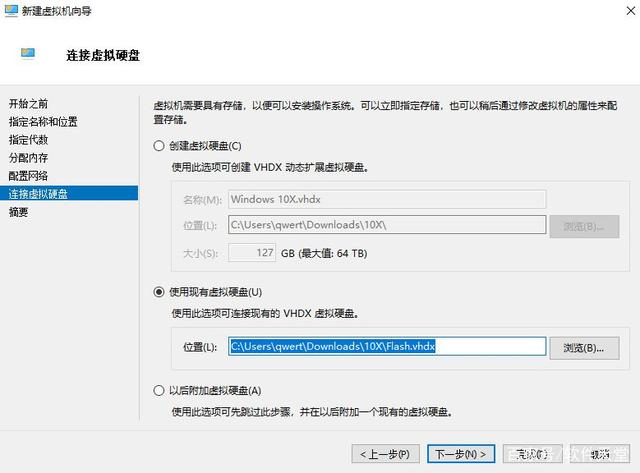Go to the 指定代数 wizard step
640x473 pixels.
[28, 140]
